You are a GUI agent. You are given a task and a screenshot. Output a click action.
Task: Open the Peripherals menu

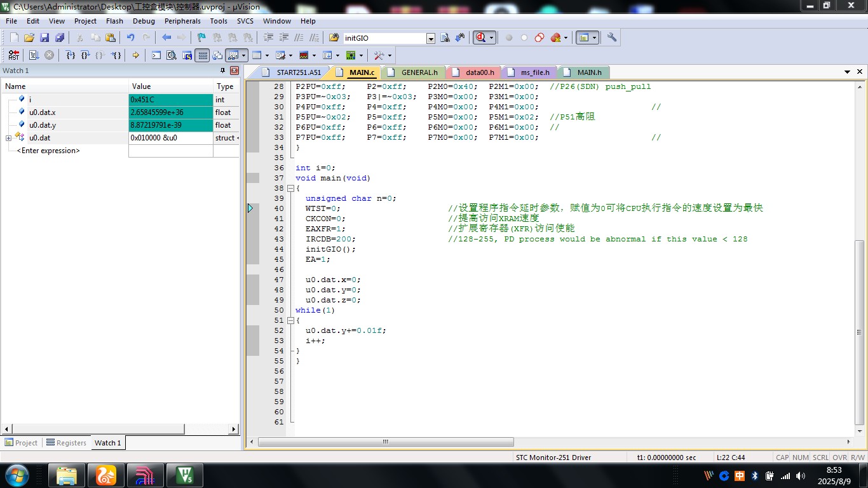(x=182, y=21)
